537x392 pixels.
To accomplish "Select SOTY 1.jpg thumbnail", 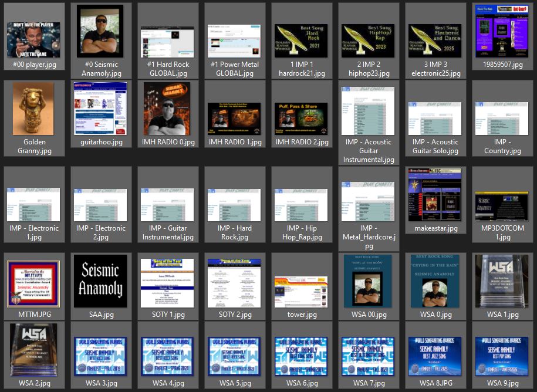I will pyautogui.click(x=167, y=283).
